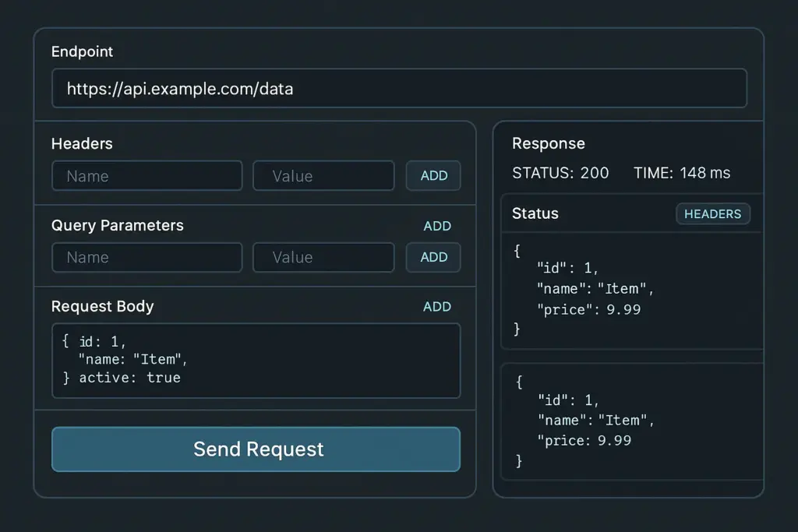Click the Send Request button
The image size is (798, 532).
(256, 449)
